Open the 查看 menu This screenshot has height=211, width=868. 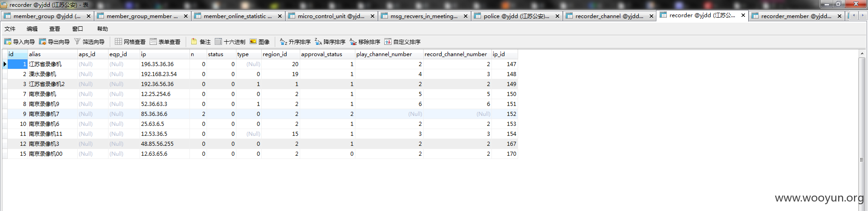coord(55,29)
